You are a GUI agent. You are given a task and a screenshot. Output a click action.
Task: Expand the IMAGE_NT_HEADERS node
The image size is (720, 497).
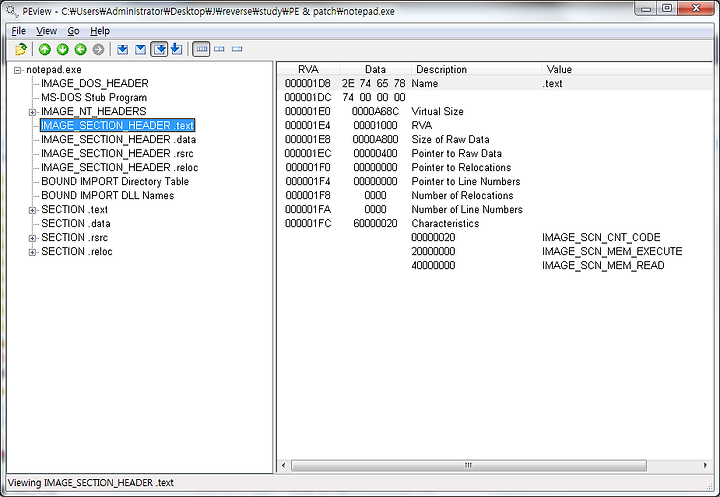point(32,112)
